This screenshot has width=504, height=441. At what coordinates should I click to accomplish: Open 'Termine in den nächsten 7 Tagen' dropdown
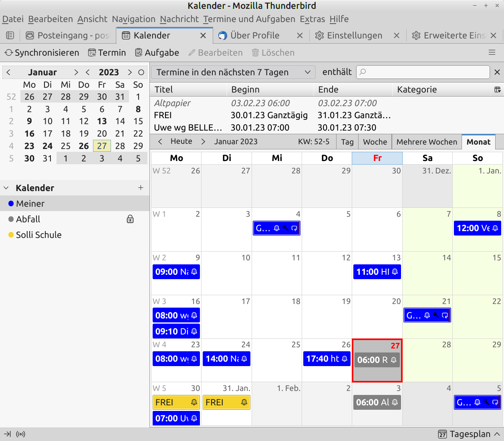tap(233, 72)
